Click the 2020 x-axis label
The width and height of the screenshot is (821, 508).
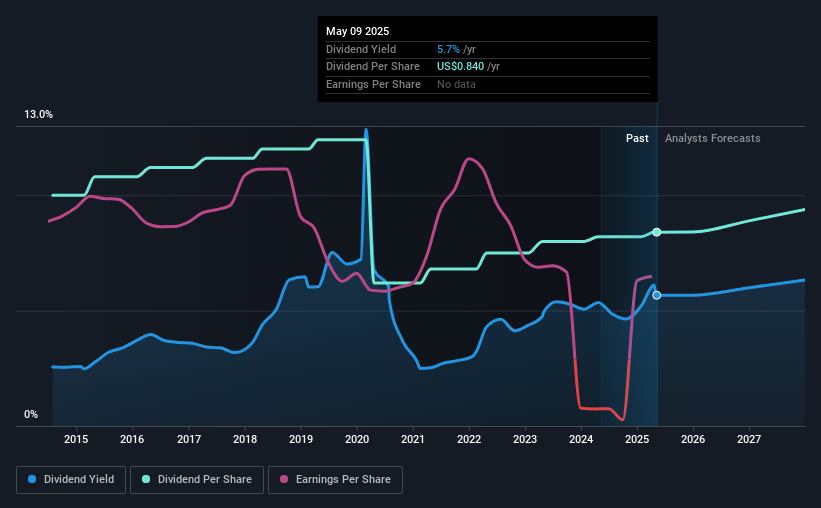pyautogui.click(x=357, y=439)
